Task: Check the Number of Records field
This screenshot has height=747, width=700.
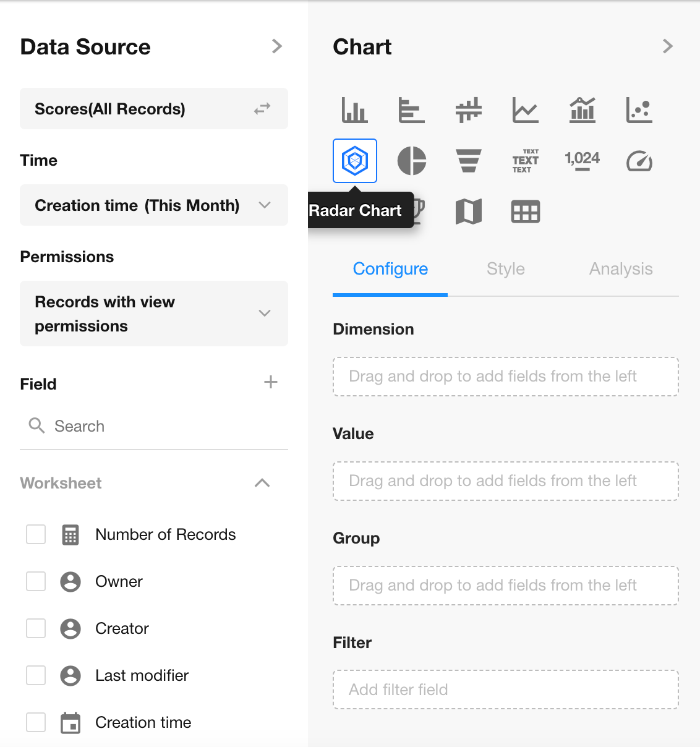Action: 36,534
